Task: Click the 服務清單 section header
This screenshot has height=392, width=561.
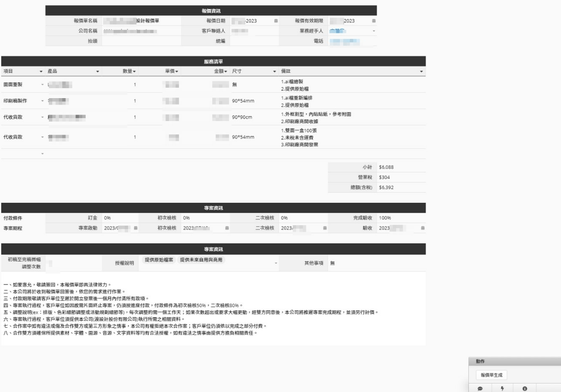Action: click(214, 61)
